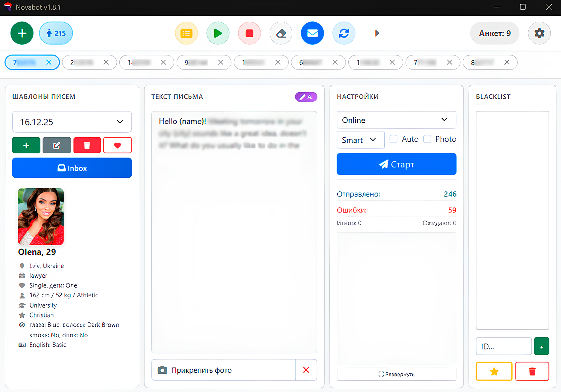Stop sending with the red stop icon

point(249,33)
